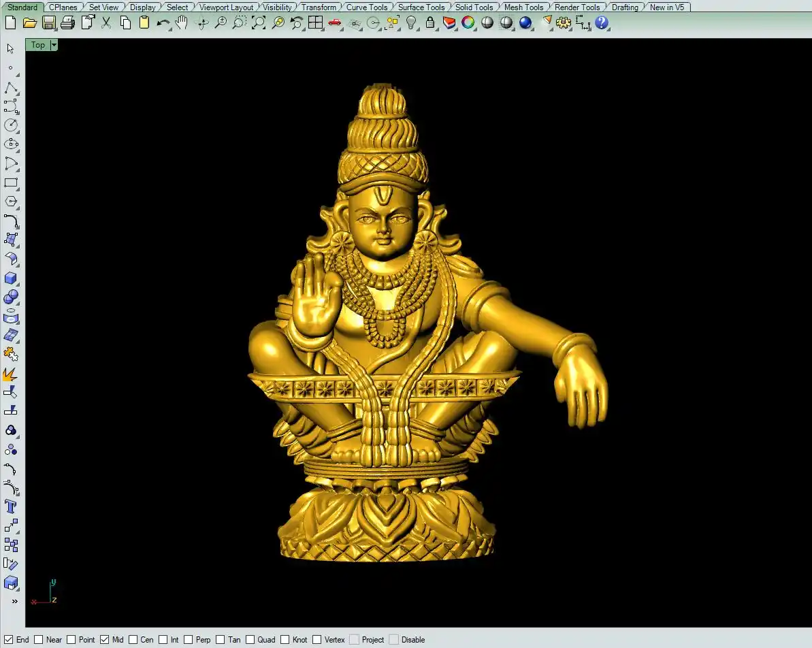Select the Rectangle drawing tool

(11, 183)
